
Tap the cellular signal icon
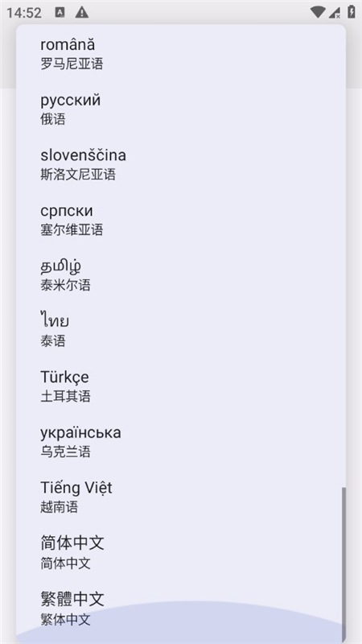pos(335,12)
